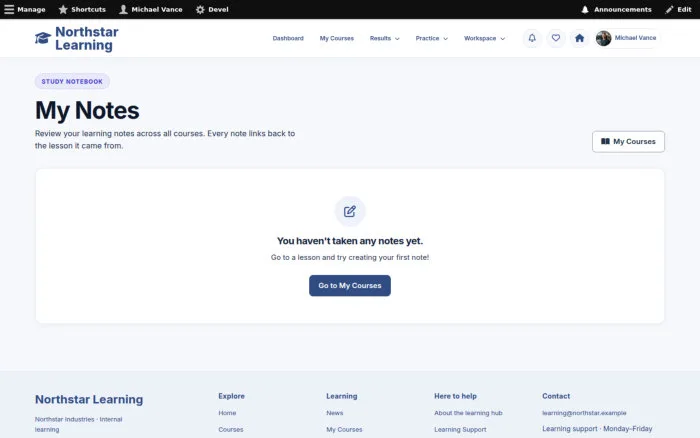Image resolution: width=700 pixels, height=438 pixels.
Task: Click the learning@northstar.example email link
Action: tap(584, 413)
